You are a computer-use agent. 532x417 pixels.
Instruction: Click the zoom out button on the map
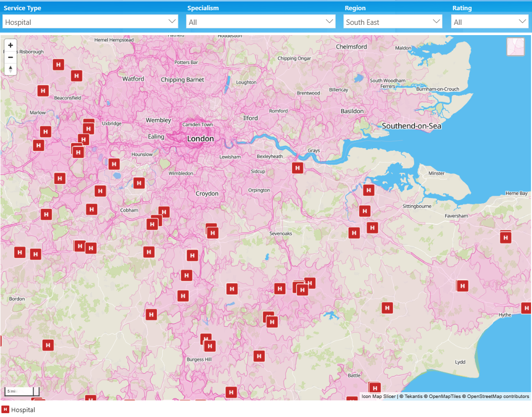pos(10,57)
